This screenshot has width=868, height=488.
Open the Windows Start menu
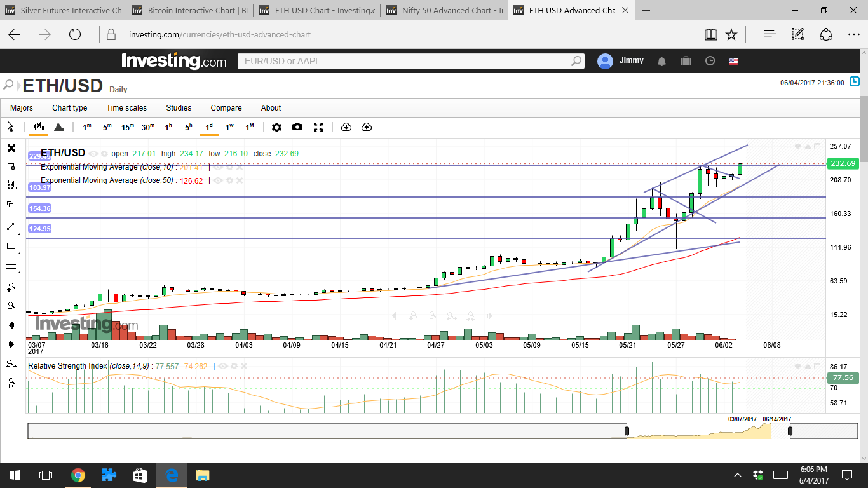pyautogui.click(x=15, y=475)
